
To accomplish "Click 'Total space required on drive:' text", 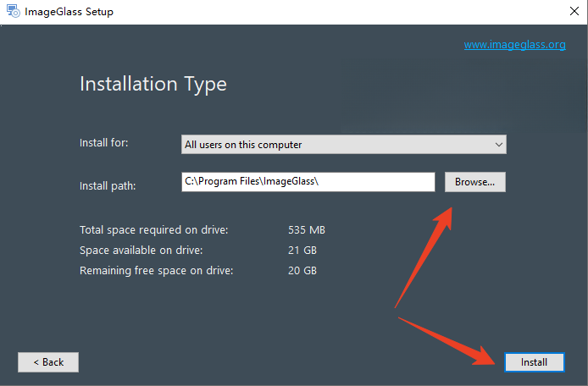I will click(153, 229).
